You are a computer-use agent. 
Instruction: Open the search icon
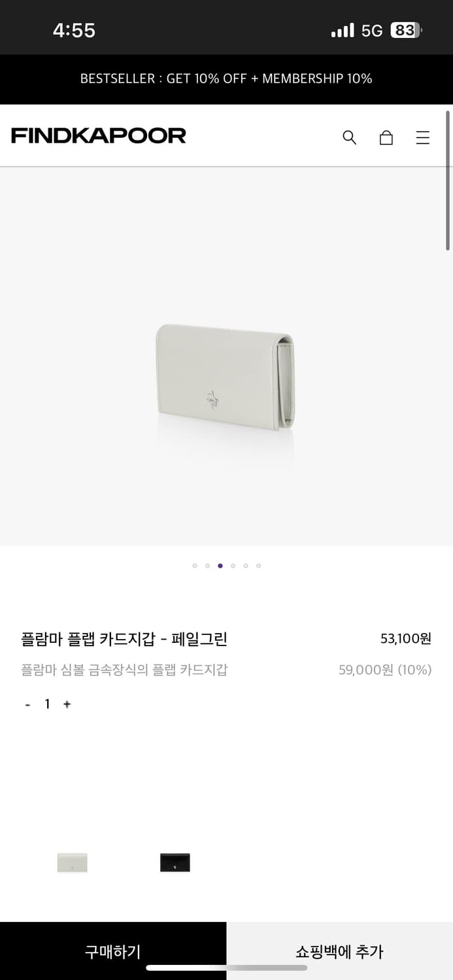(x=349, y=138)
